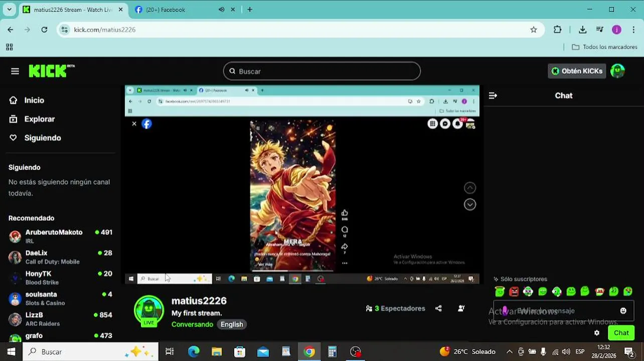Open Windows notification center
Viewport: 644px width, 361px height.
point(629,352)
